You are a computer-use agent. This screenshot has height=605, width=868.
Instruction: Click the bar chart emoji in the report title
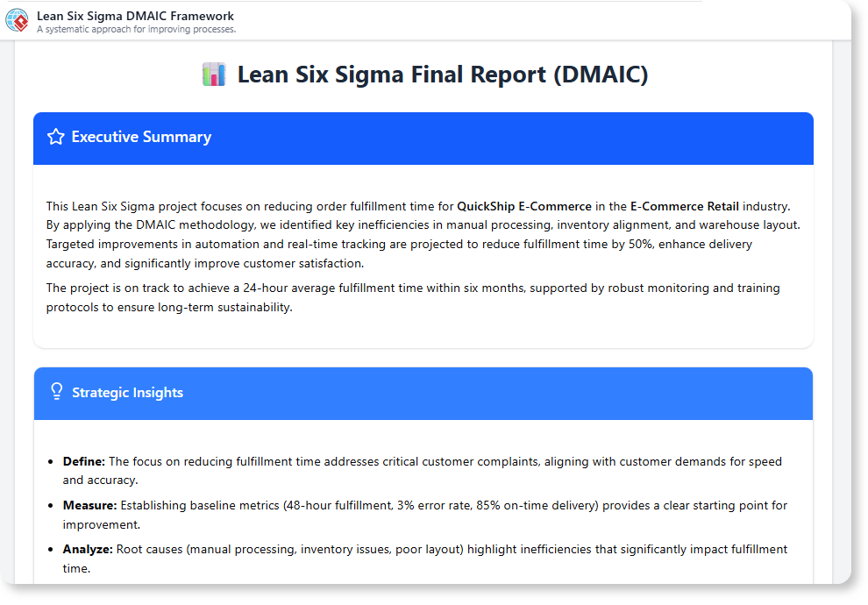coord(215,74)
